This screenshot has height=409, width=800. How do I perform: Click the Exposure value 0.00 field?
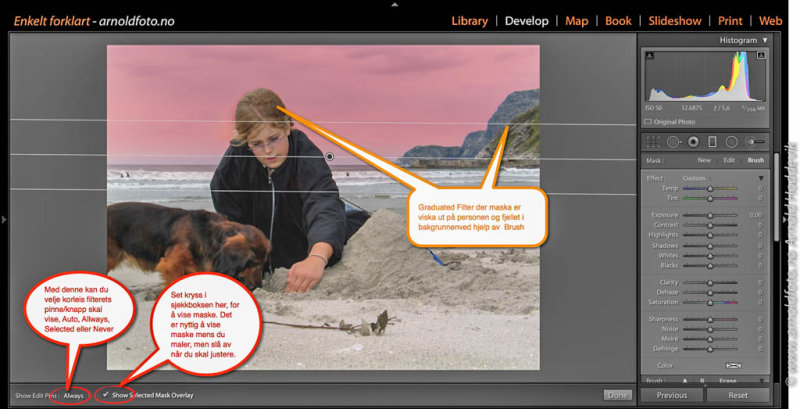pos(756,215)
